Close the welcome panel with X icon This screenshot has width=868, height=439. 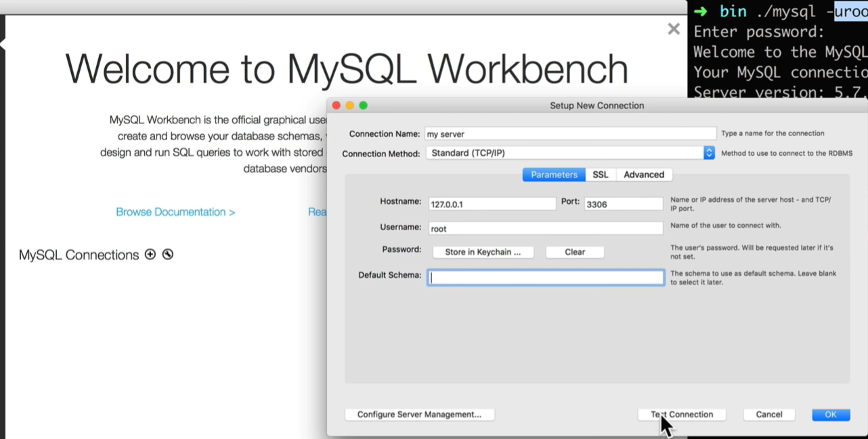click(674, 28)
